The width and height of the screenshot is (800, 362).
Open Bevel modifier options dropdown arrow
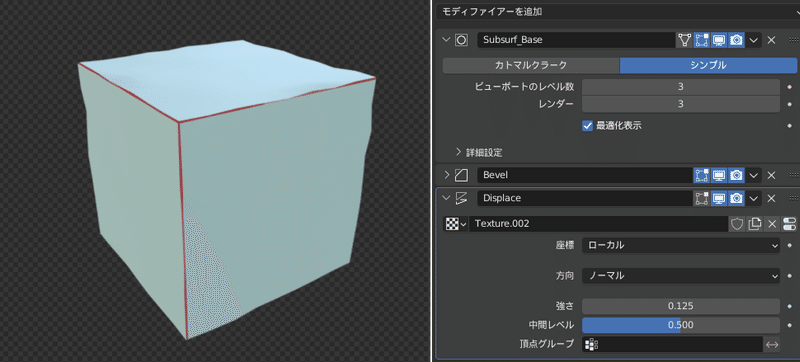[x=754, y=175]
